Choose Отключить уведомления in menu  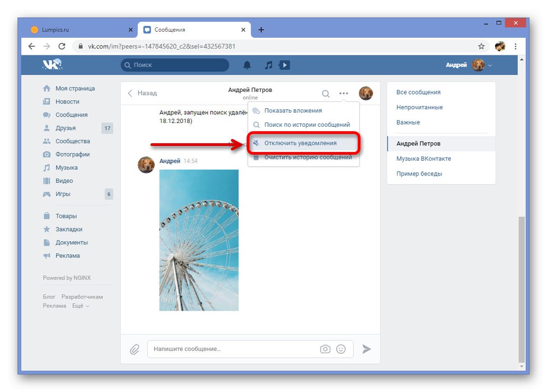pos(304,143)
